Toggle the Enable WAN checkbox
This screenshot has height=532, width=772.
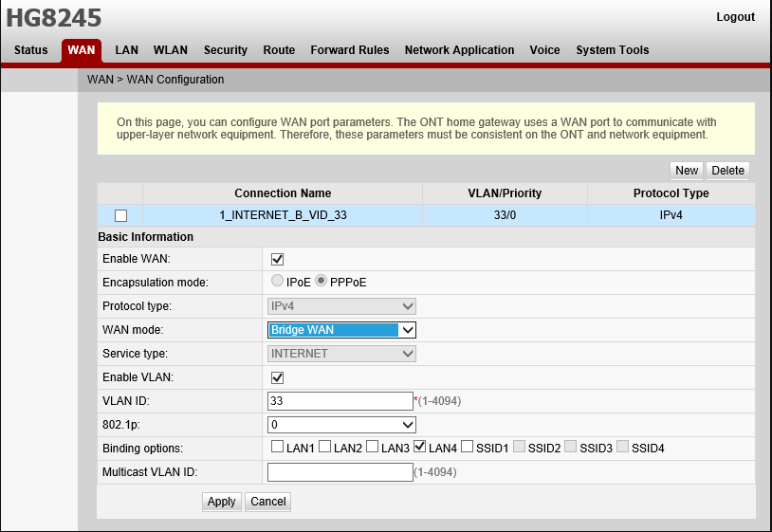pyautogui.click(x=278, y=259)
